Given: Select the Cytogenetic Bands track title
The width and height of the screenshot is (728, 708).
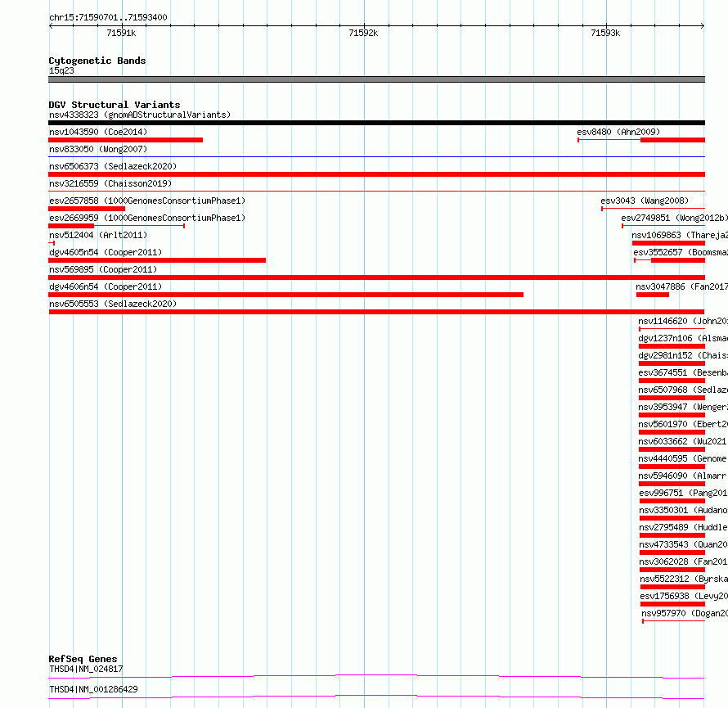Looking at the screenshot, I should point(97,61).
